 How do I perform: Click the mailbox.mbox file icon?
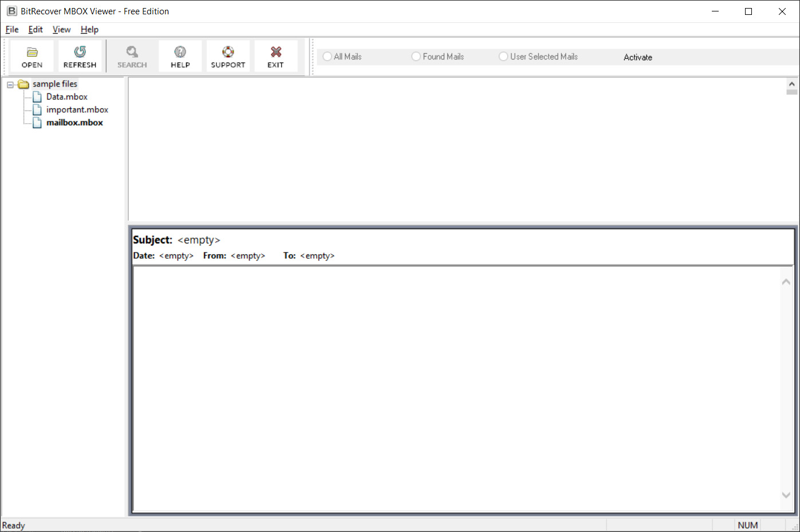pos(37,123)
